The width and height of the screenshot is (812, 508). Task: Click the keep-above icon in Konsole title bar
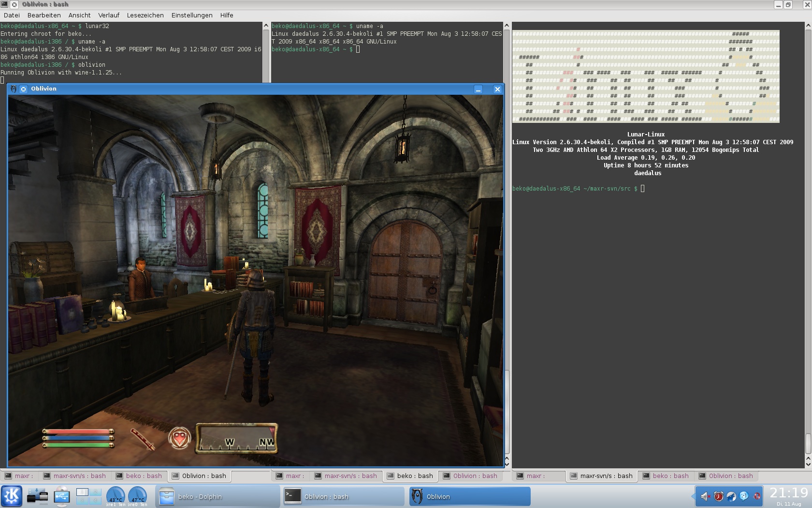click(x=14, y=4)
